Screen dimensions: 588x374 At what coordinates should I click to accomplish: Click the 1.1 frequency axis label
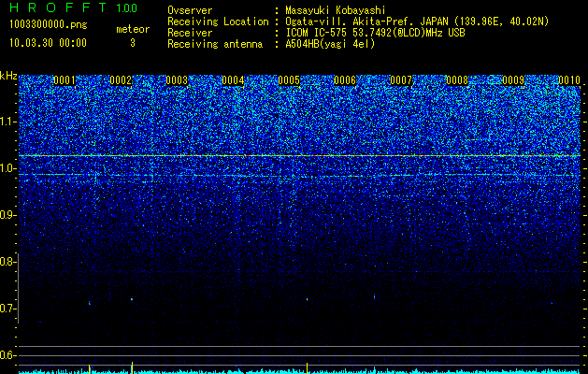pyautogui.click(x=7, y=122)
